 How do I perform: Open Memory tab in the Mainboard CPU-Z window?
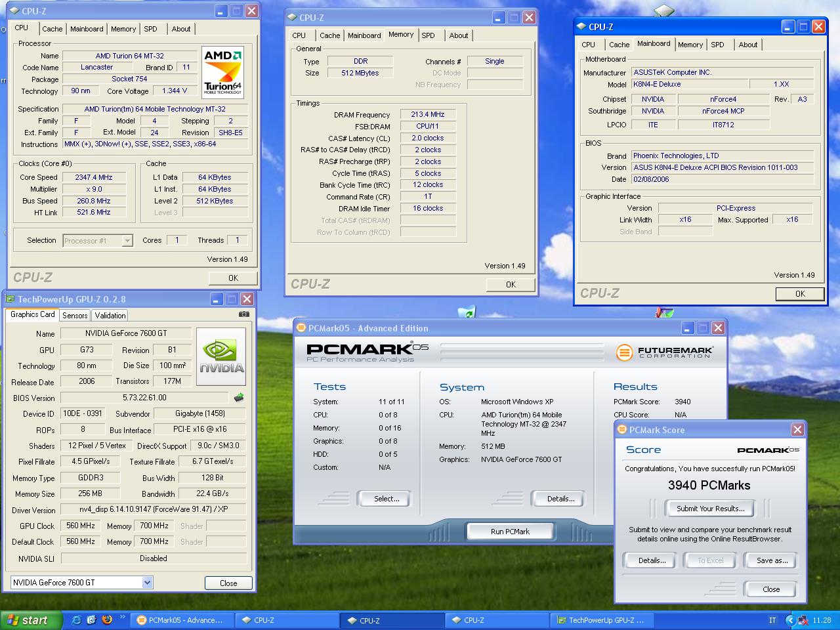pyautogui.click(x=690, y=45)
